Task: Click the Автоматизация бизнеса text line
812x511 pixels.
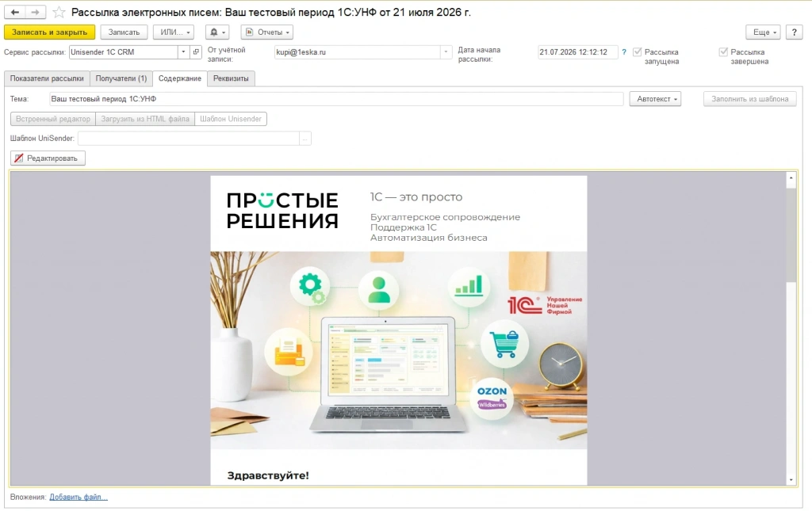Action: [428, 238]
